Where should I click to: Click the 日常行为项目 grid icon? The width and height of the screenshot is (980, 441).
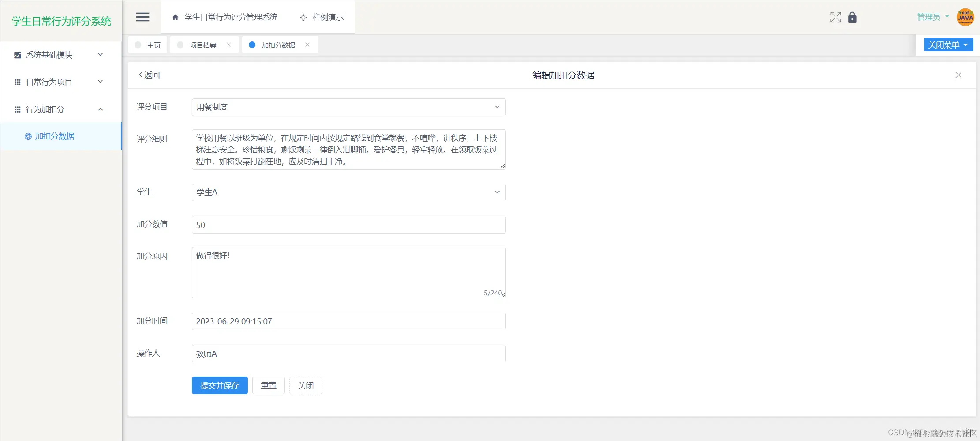18,82
